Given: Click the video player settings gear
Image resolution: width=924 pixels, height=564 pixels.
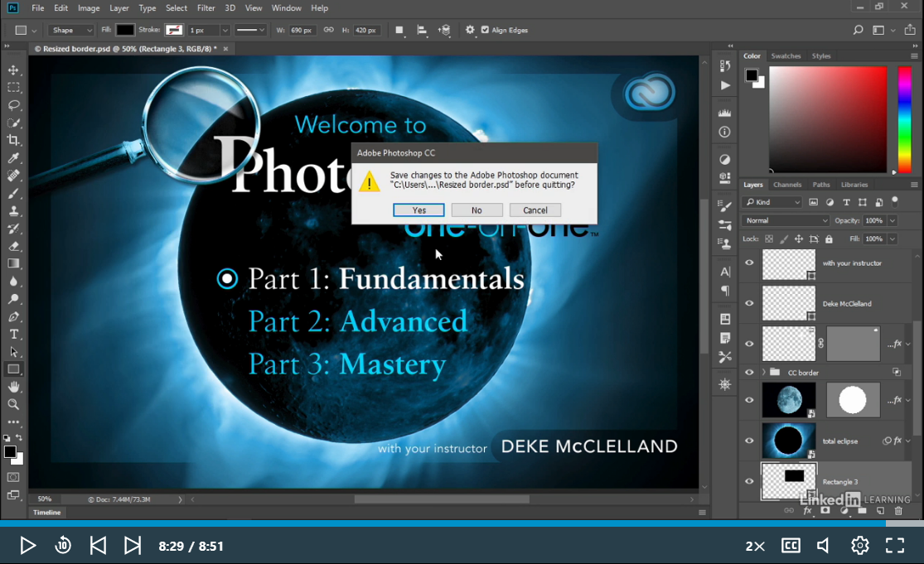Looking at the screenshot, I should [x=859, y=546].
